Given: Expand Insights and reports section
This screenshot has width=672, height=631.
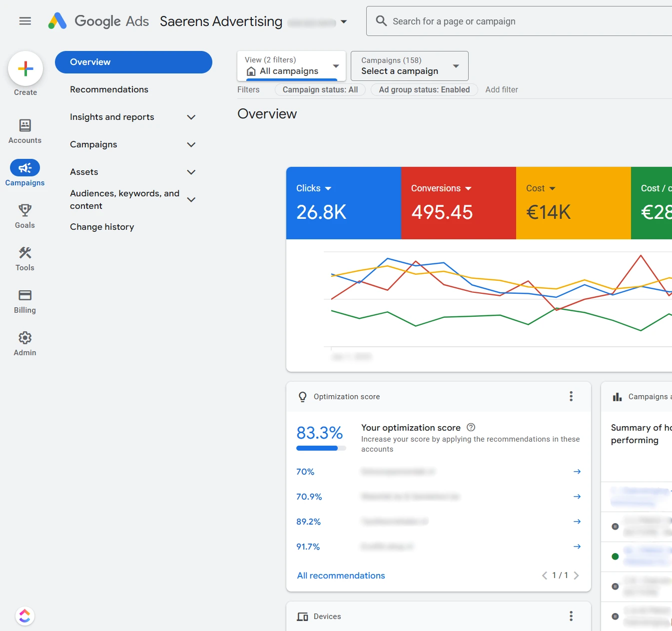Looking at the screenshot, I should click(191, 117).
